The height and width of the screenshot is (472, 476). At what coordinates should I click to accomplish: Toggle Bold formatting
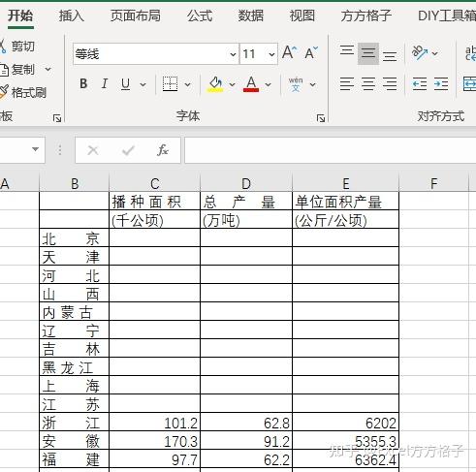click(x=83, y=84)
